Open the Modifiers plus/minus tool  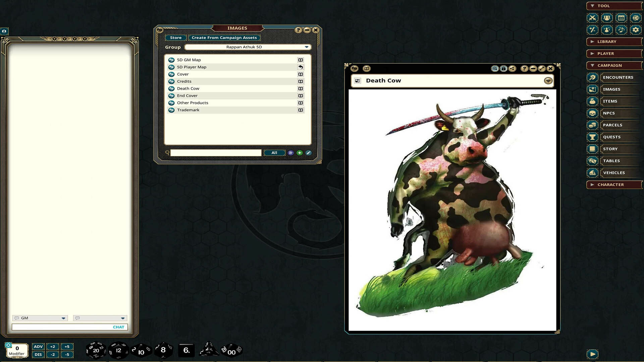click(592, 30)
